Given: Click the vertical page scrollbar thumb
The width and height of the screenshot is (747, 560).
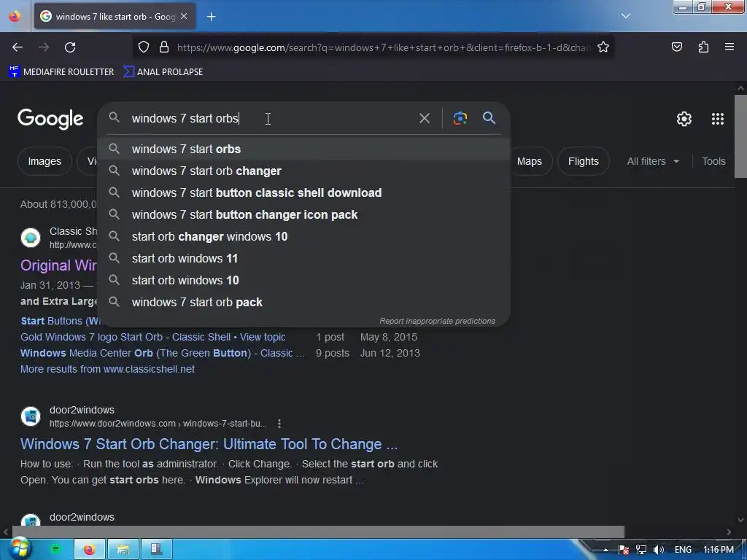Looking at the screenshot, I should [x=740, y=136].
